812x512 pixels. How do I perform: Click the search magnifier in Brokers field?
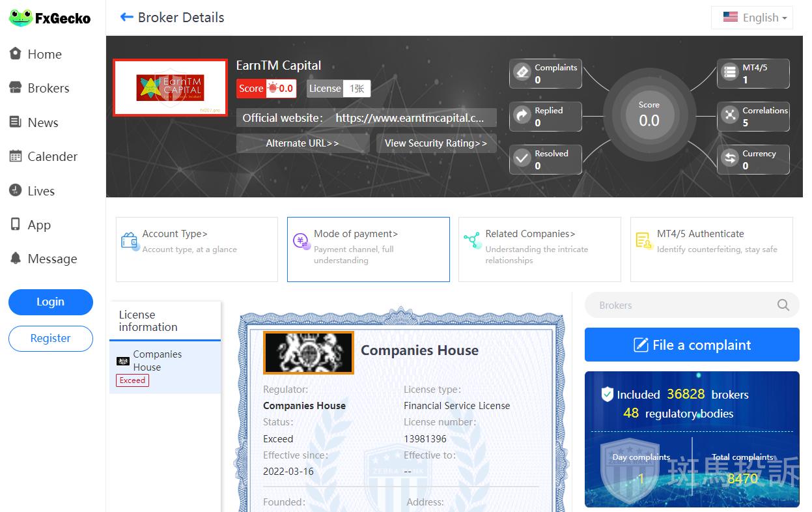pos(783,305)
